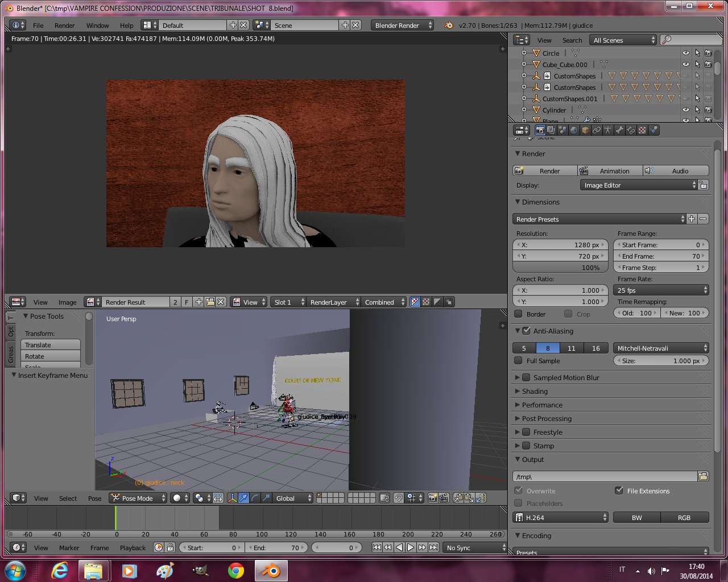The width and height of the screenshot is (728, 582).
Task: Open the Marker menu in timeline
Action: click(x=69, y=547)
